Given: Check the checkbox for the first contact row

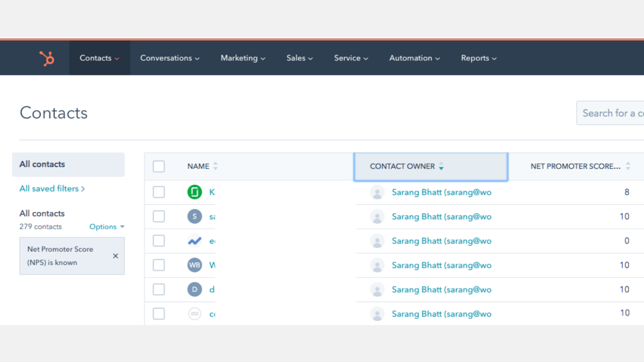Looking at the screenshot, I should [x=159, y=192].
